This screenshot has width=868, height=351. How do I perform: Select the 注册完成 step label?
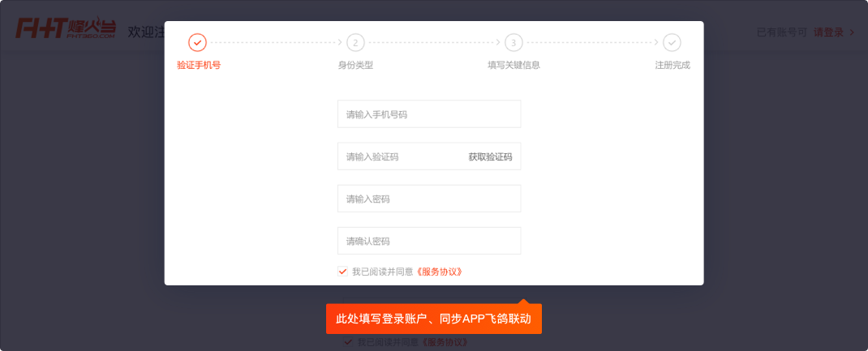pyautogui.click(x=672, y=65)
